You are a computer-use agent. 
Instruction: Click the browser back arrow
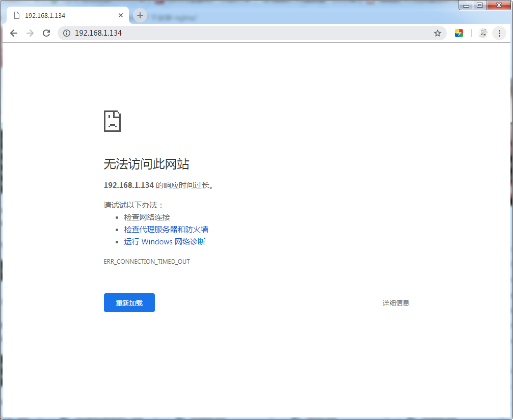pyautogui.click(x=14, y=33)
